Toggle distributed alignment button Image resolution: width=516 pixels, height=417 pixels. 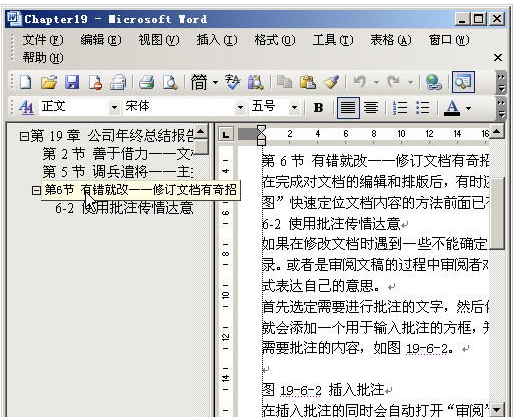click(371, 107)
